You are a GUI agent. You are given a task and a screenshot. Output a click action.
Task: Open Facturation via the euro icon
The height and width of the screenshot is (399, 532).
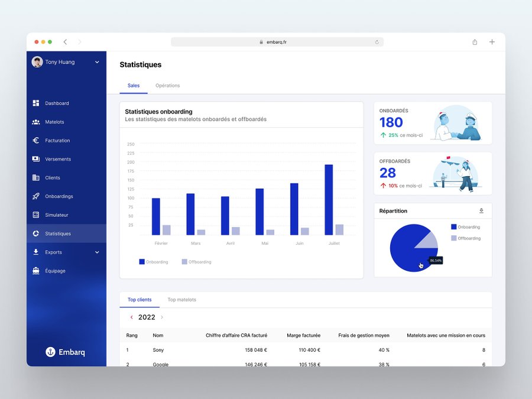36,141
